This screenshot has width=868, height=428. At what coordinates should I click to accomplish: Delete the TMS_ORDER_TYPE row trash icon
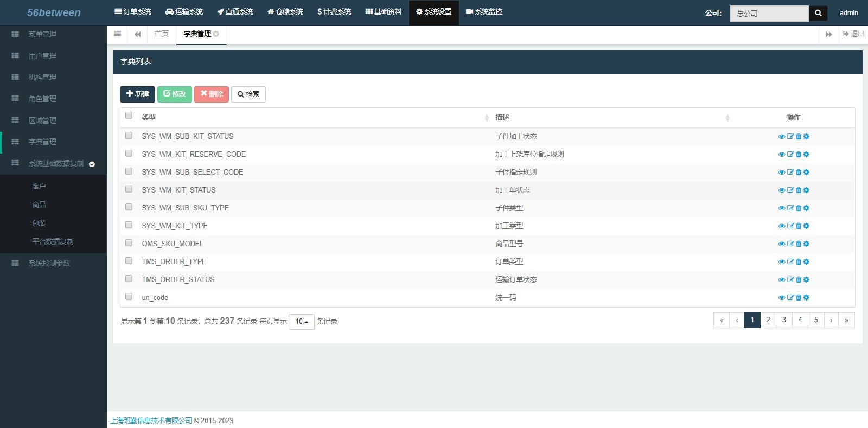tap(799, 262)
